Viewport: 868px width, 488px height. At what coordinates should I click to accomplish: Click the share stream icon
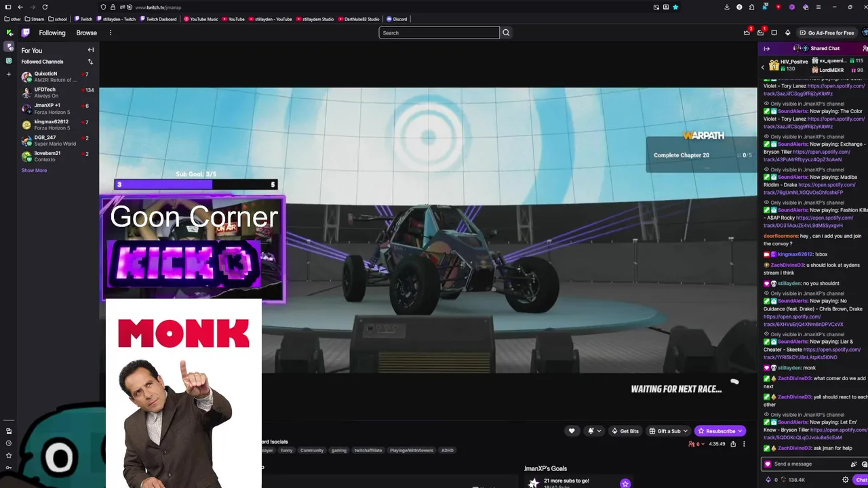tap(733, 444)
